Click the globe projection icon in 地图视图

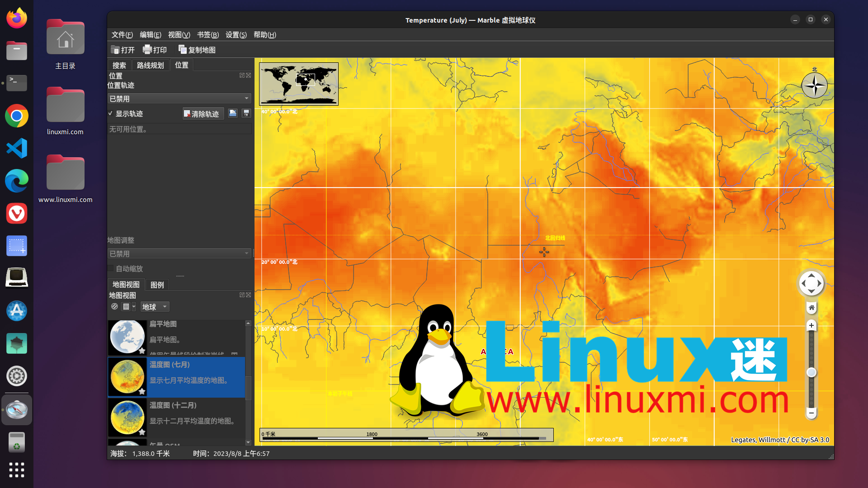(x=115, y=306)
